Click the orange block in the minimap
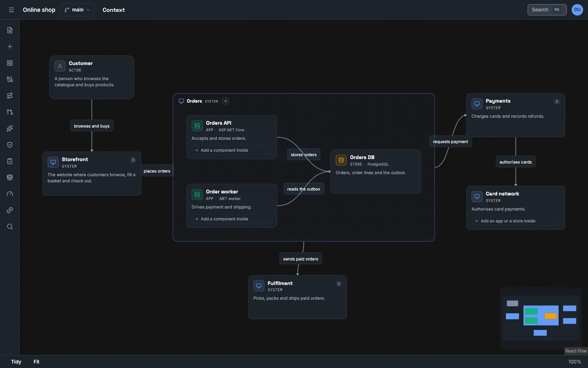The height and width of the screenshot is (368, 588). [551, 316]
